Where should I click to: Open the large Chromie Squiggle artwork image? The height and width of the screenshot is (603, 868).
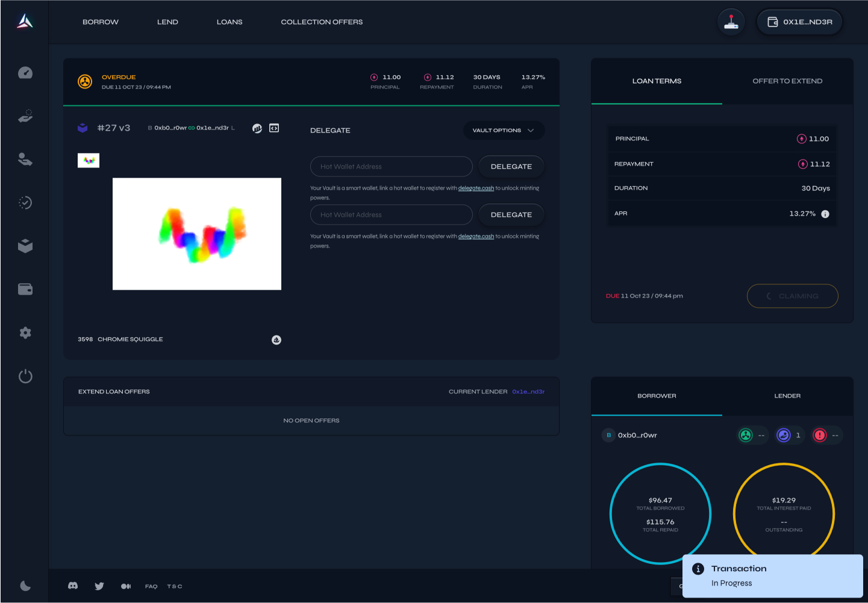coord(197,234)
